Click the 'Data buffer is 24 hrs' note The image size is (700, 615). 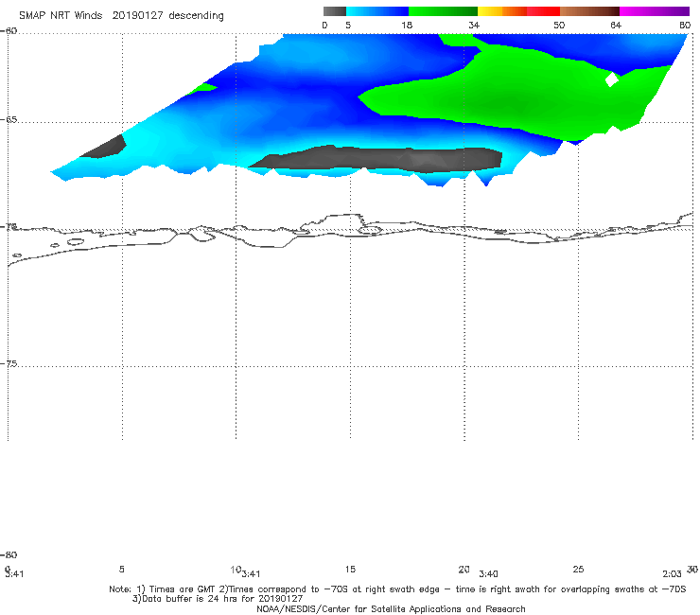pyautogui.click(x=218, y=599)
